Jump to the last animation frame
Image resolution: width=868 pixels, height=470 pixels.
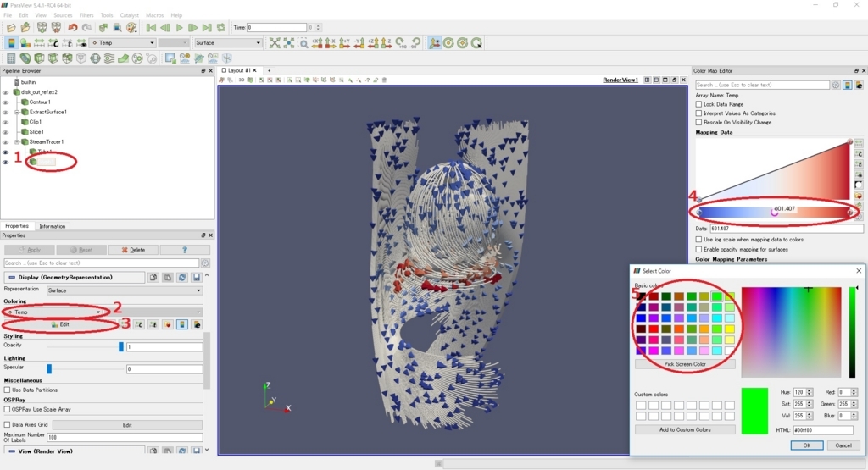207,28
